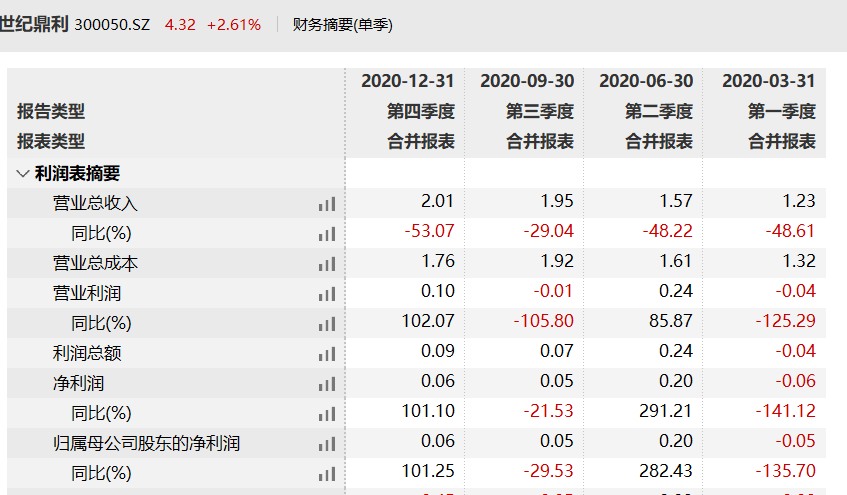847x495 pixels.
Task: Select the 利润表摘要 section header
Action: (x=77, y=173)
